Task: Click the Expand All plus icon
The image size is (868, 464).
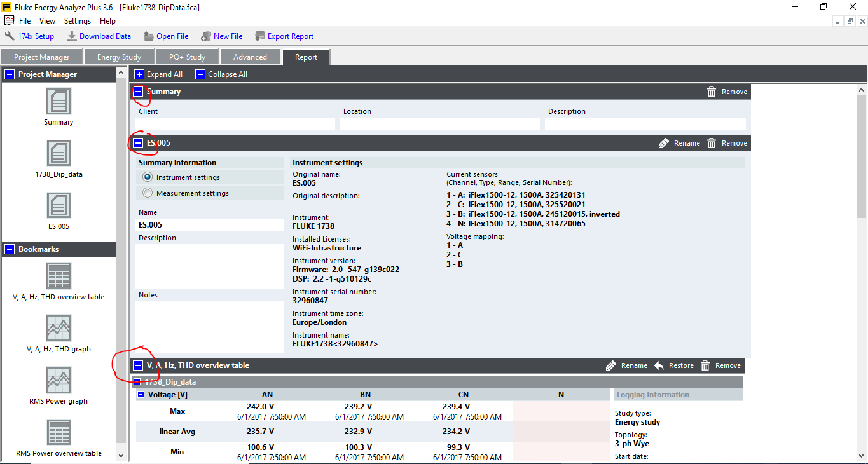Action: [x=139, y=74]
